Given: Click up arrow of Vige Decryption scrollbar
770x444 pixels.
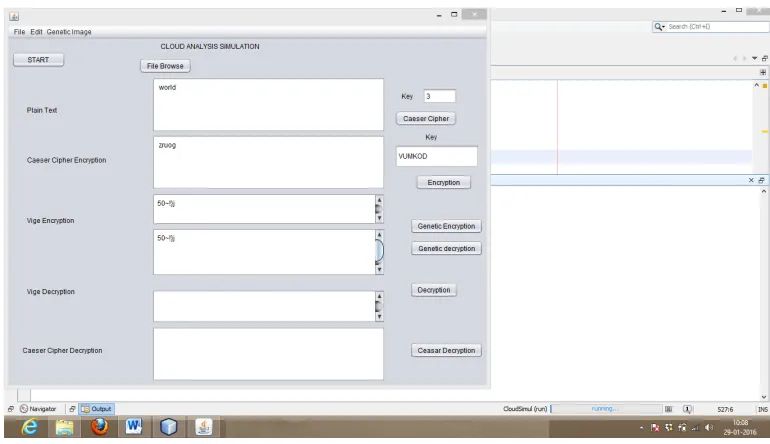Looking at the screenshot, I should click(x=379, y=296).
